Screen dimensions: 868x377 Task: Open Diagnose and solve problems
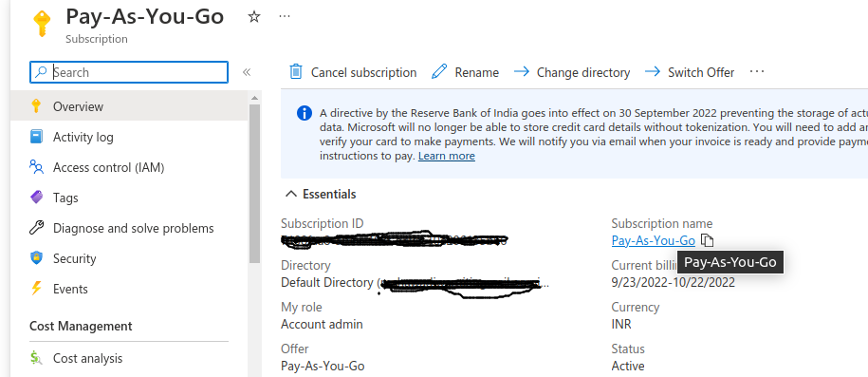coord(129,228)
